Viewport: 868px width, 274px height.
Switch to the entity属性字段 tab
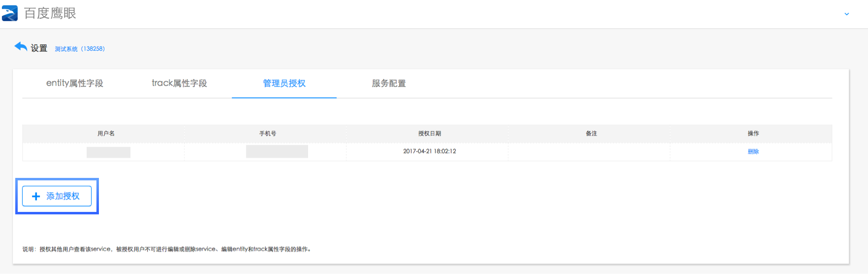[75, 83]
